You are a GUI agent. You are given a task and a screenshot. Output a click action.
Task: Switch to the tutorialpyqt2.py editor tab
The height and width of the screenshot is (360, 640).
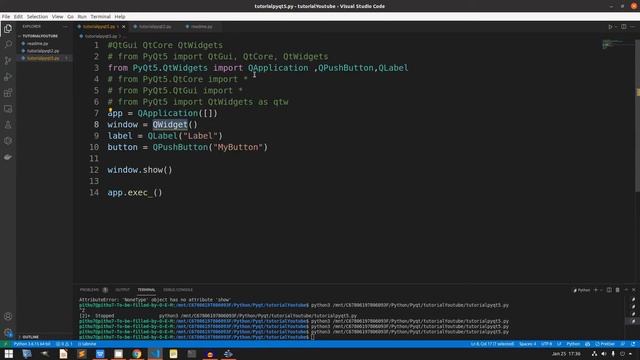(x=155, y=27)
